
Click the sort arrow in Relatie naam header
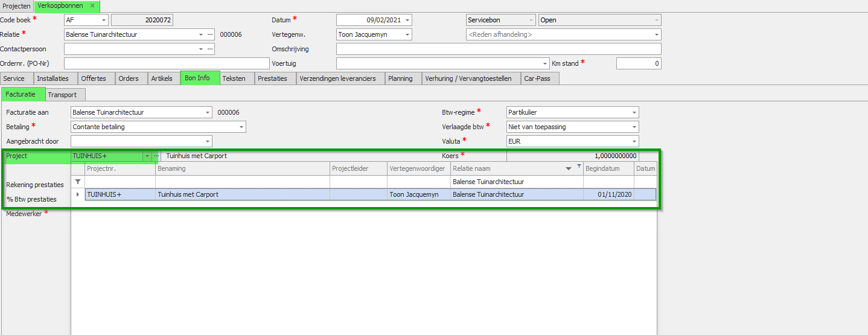(569, 169)
